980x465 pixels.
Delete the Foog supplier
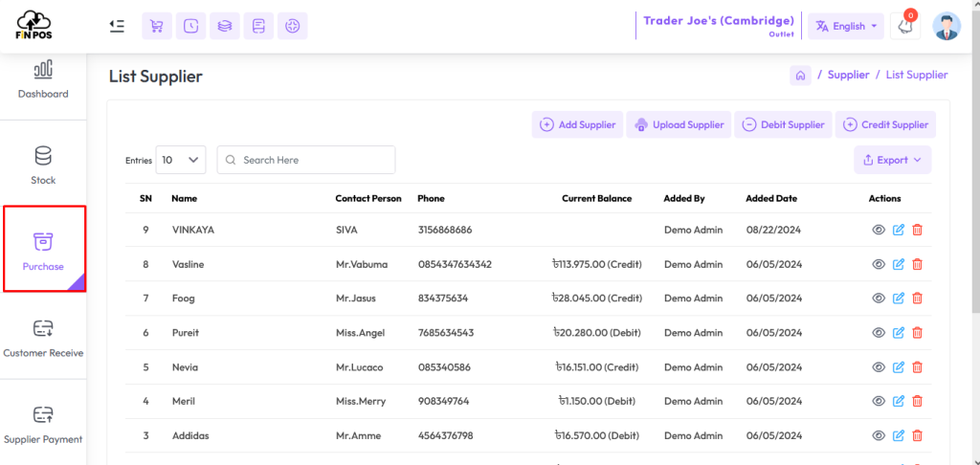(x=917, y=299)
